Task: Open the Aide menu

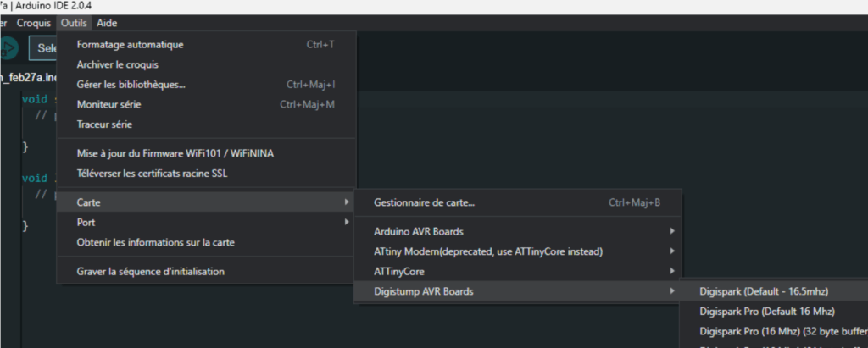Action: point(107,23)
